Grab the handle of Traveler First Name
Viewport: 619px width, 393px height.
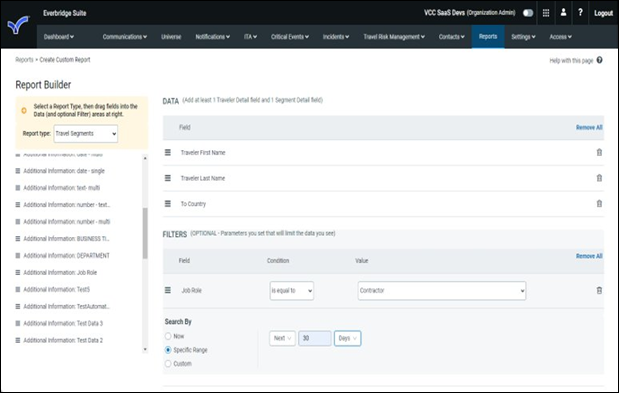click(168, 152)
